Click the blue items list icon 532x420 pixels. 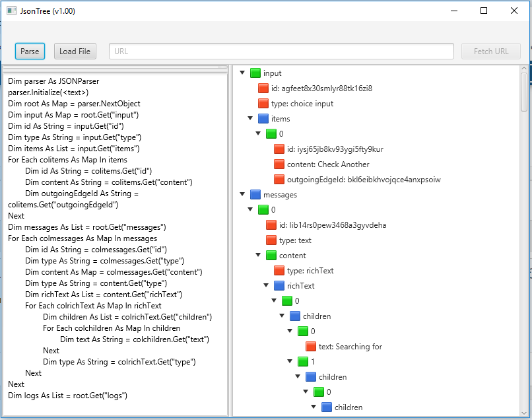263,118
